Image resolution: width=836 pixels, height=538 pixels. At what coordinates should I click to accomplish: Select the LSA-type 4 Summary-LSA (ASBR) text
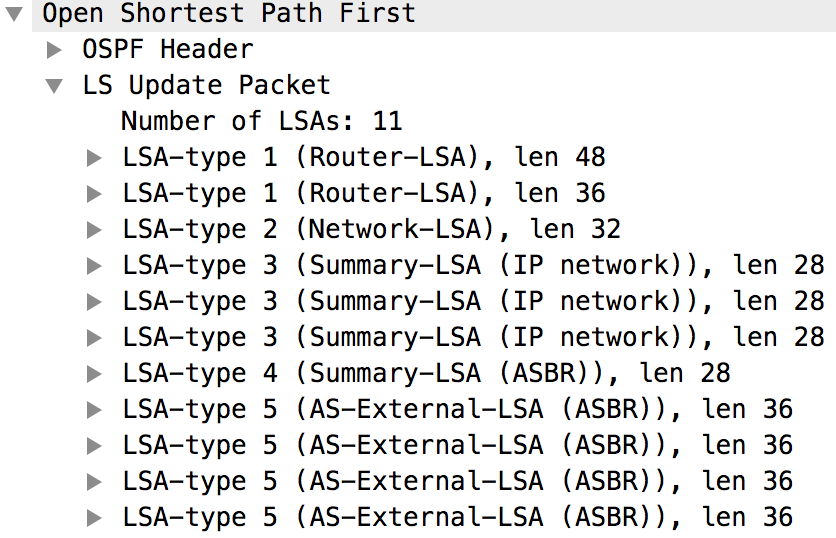coord(426,374)
